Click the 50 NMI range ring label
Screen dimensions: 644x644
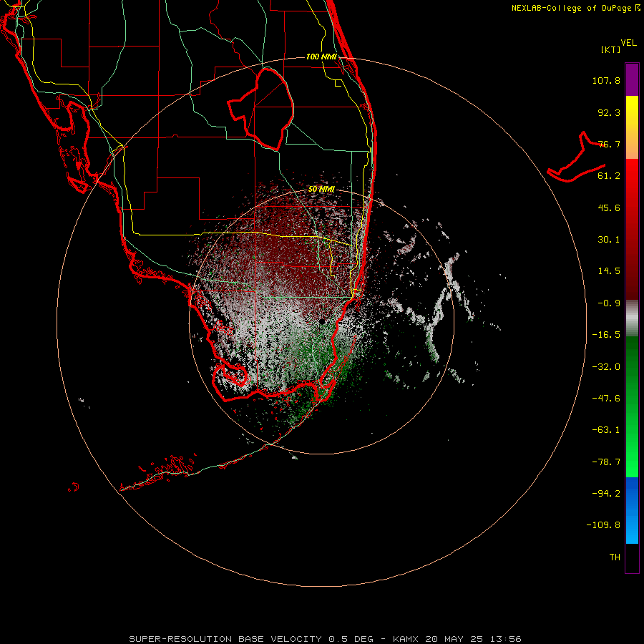(321, 190)
